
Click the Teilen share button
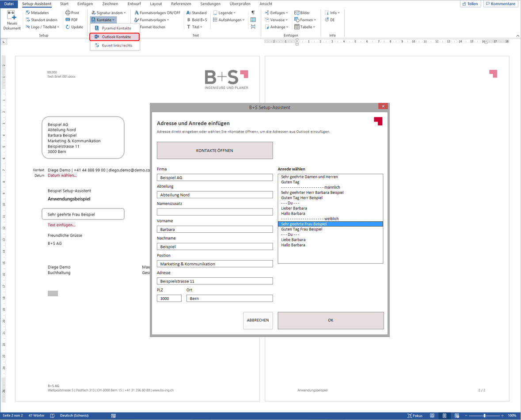(470, 4)
